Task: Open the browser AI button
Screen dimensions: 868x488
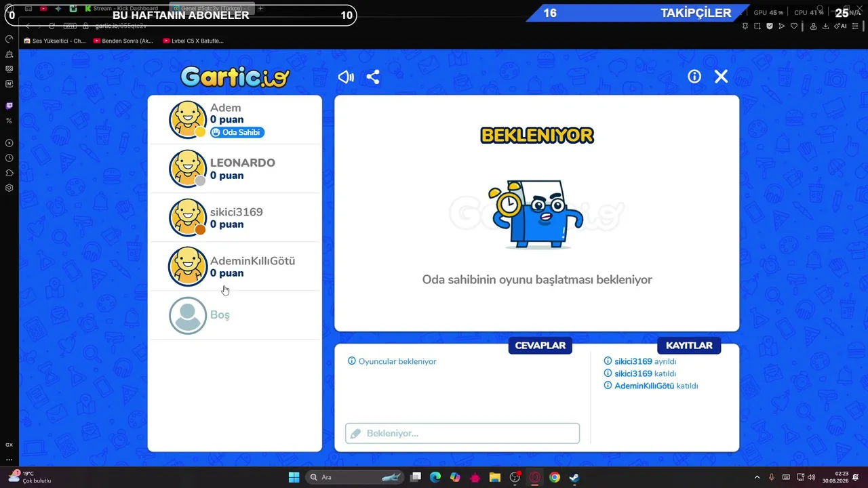Action: [842, 26]
